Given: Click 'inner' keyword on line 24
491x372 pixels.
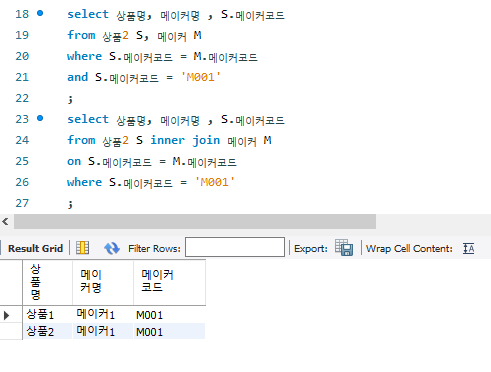Looking at the screenshot, I should (167, 140).
